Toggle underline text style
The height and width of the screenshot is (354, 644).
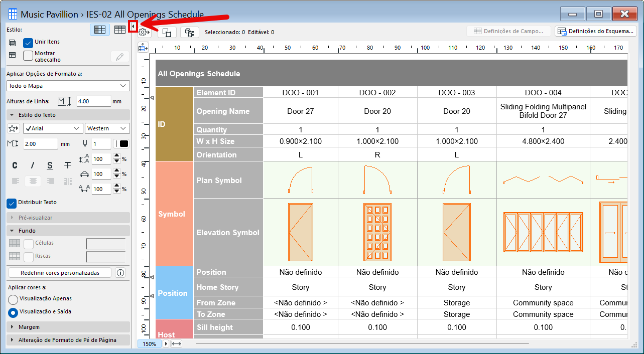click(x=50, y=165)
